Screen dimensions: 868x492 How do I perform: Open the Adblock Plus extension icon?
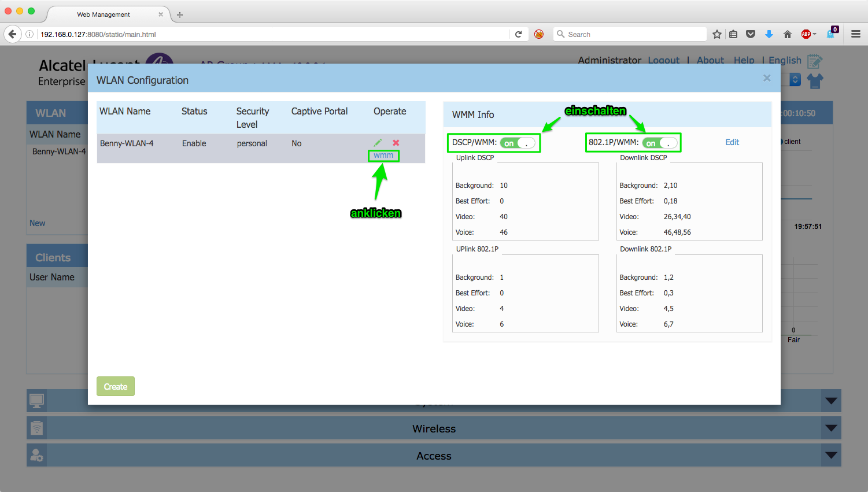pyautogui.click(x=806, y=34)
